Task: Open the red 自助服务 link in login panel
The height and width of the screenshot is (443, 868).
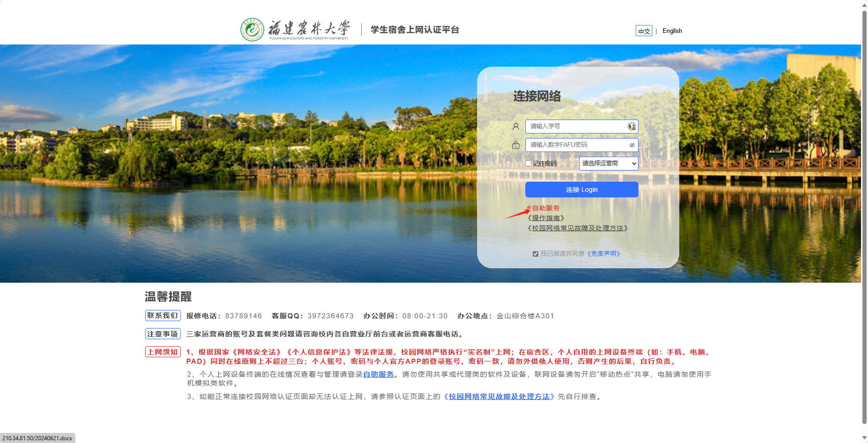Action: 546,208
